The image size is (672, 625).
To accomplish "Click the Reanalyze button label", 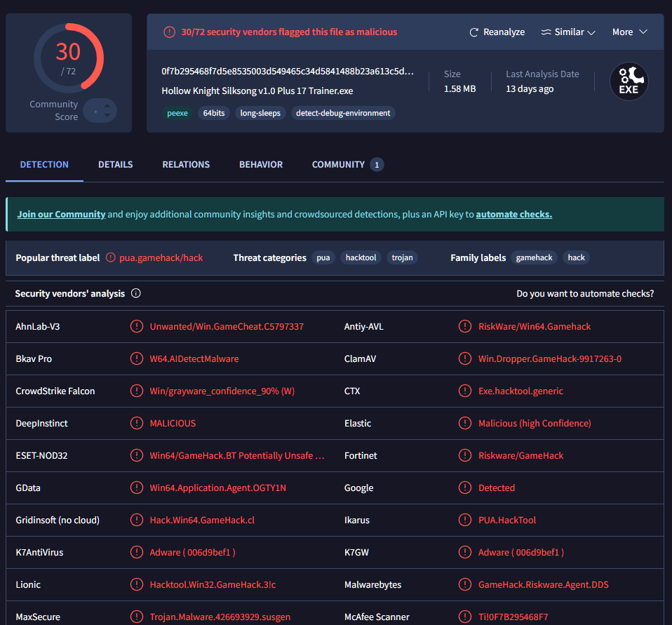I will pyautogui.click(x=504, y=32).
